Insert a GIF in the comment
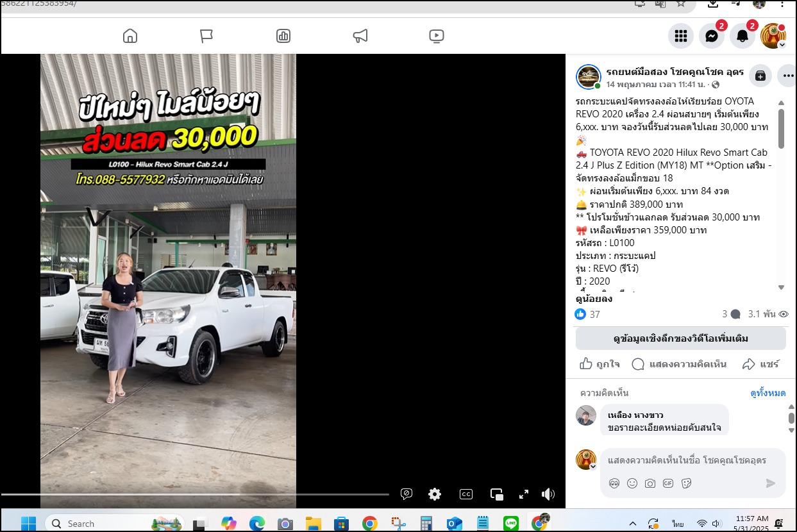The image size is (797, 532). pos(668,483)
